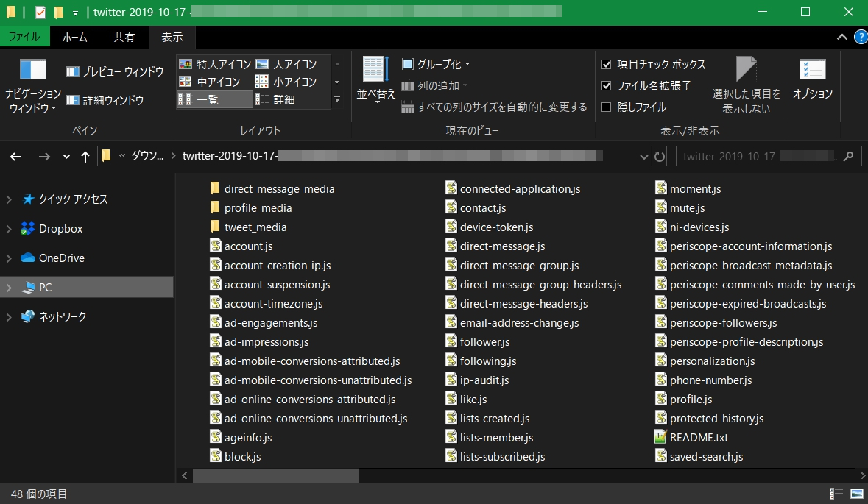Click Properties checkmark icon in title bar

(x=40, y=13)
